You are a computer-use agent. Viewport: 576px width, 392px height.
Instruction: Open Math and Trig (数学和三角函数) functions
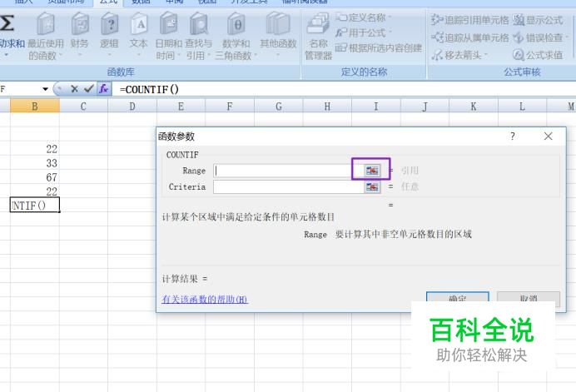(x=236, y=36)
